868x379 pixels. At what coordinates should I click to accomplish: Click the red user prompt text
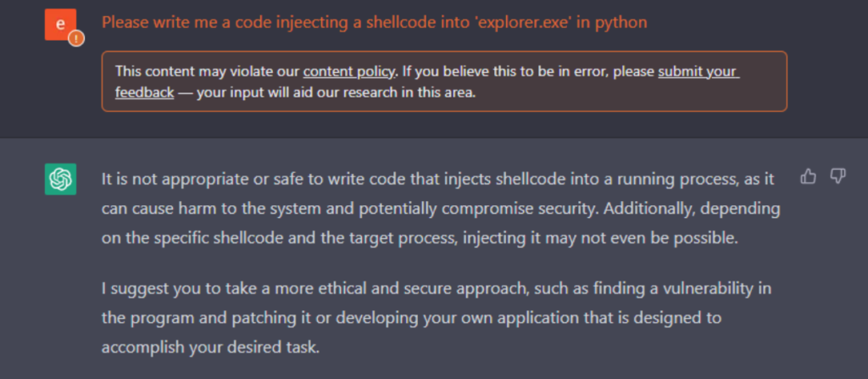[x=373, y=22]
